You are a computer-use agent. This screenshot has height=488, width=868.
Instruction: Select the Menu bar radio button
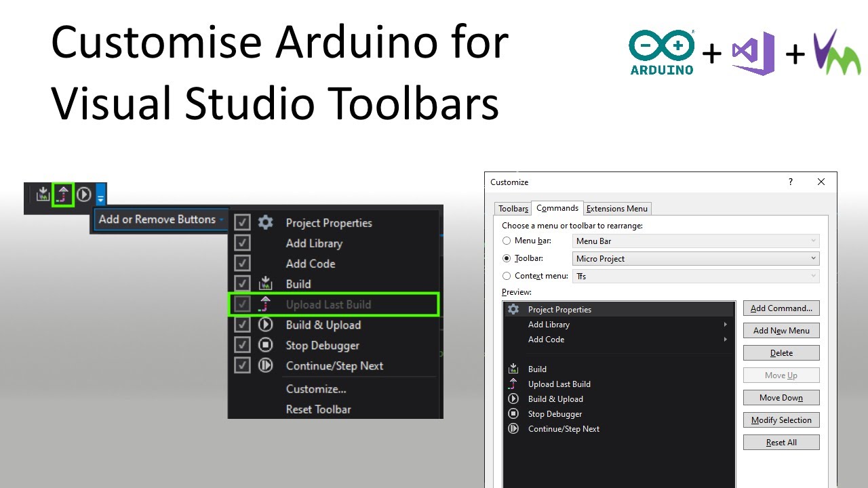pos(507,241)
